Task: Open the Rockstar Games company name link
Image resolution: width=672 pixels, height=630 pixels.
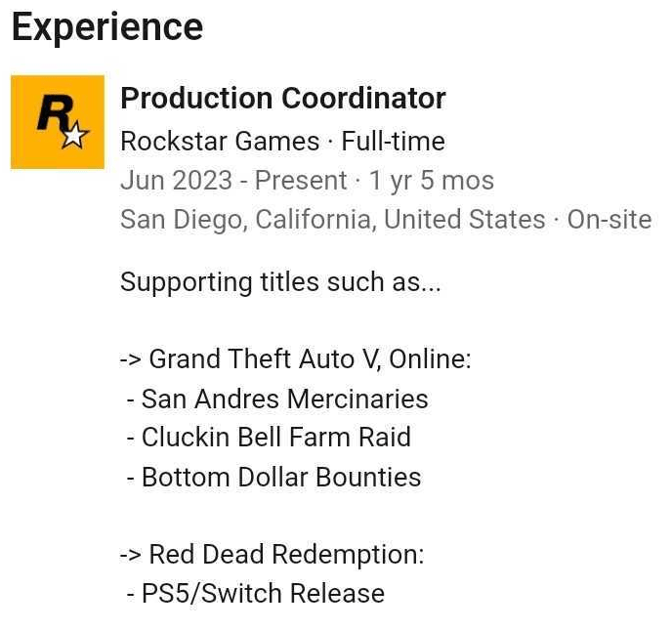Action: (x=220, y=142)
